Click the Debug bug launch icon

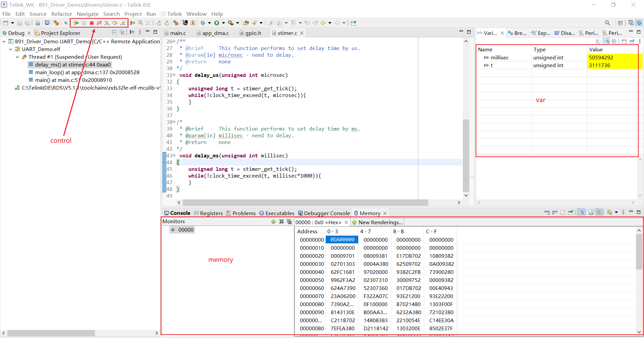click(203, 23)
